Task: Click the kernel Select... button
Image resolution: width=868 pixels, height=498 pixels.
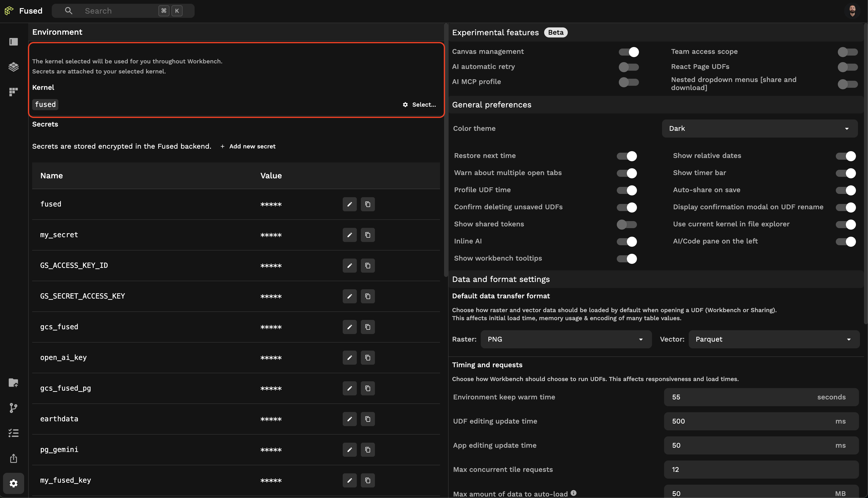Action: tap(419, 105)
